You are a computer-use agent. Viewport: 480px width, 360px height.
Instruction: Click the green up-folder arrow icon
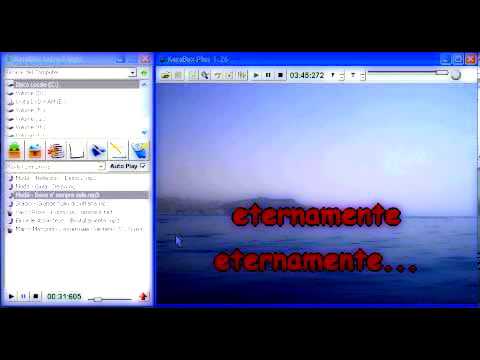[x=144, y=73]
